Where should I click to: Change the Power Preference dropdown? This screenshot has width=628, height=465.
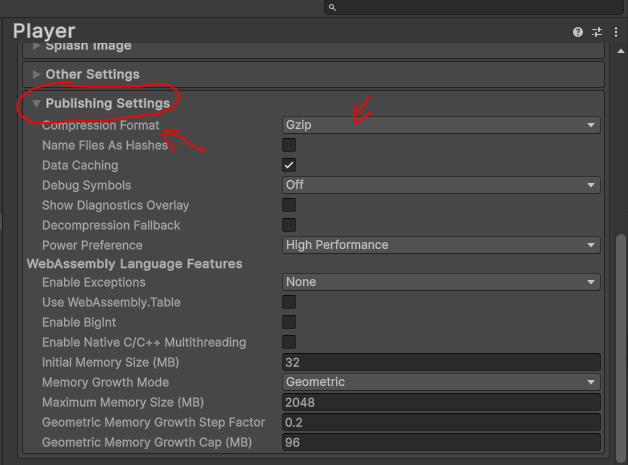pos(440,245)
